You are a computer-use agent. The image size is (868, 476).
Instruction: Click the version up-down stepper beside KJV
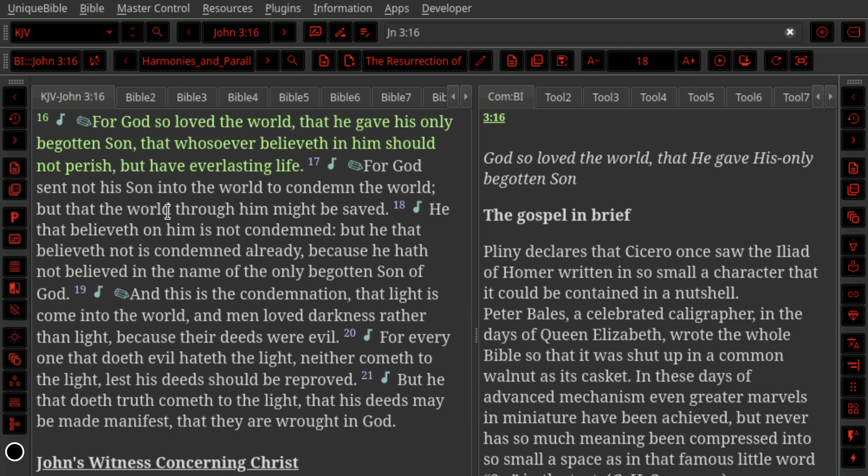point(133,32)
